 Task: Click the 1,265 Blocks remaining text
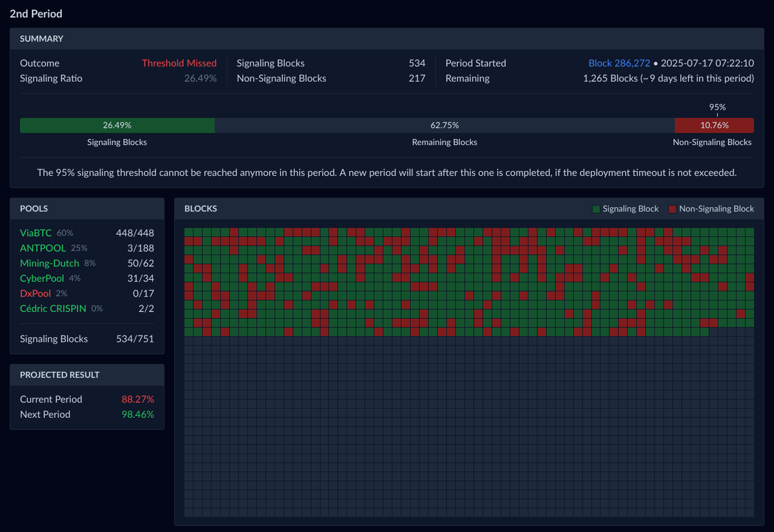[668, 78]
